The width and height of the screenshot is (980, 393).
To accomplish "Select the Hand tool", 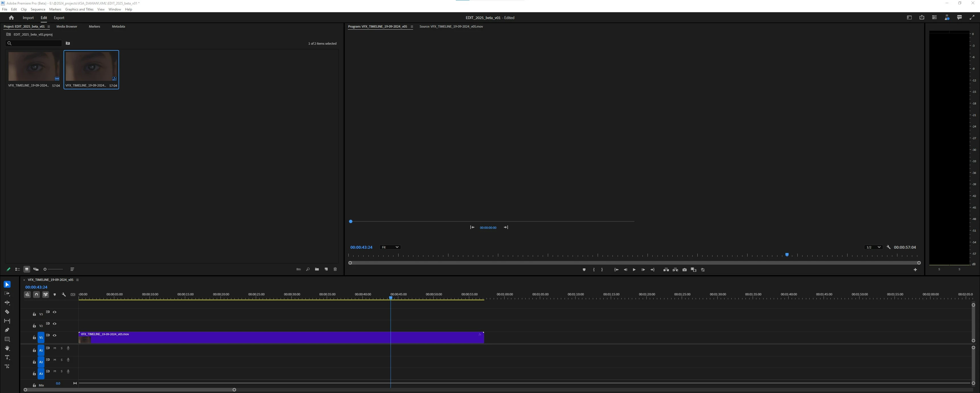I will tap(7, 348).
